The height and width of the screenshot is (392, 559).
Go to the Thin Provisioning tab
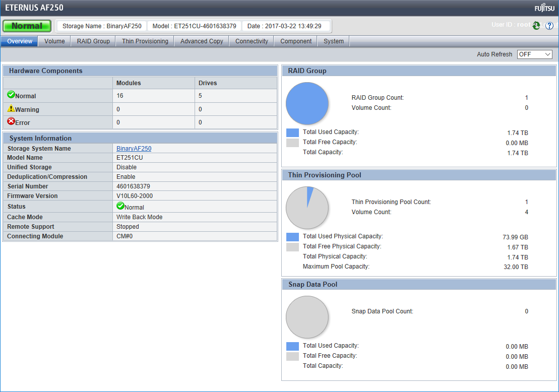(x=145, y=41)
